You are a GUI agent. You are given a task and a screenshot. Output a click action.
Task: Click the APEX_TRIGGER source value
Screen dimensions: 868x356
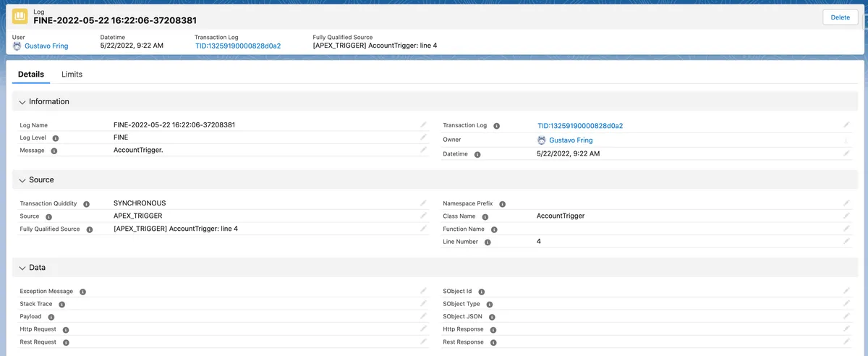[138, 216]
